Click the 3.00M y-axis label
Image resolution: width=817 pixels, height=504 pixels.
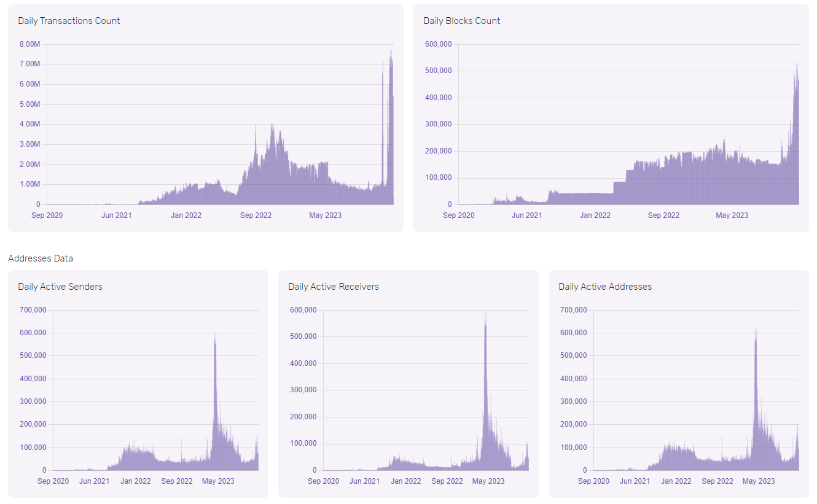[x=29, y=144]
